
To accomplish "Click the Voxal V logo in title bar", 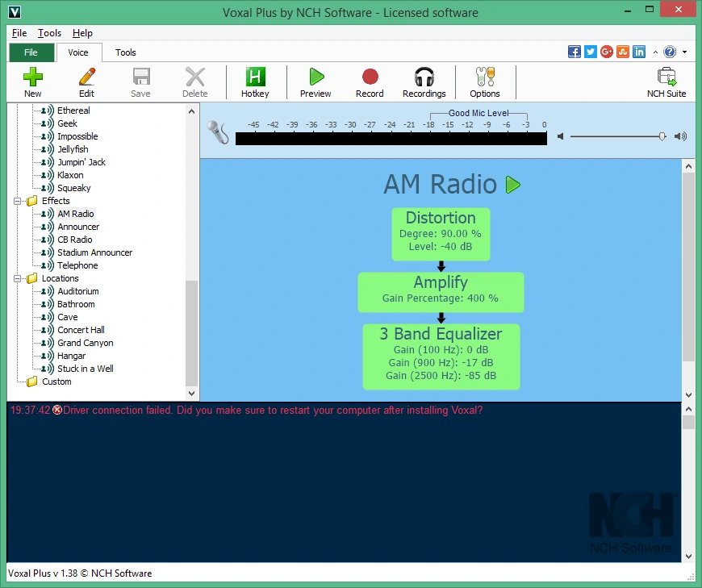I will click(x=15, y=12).
